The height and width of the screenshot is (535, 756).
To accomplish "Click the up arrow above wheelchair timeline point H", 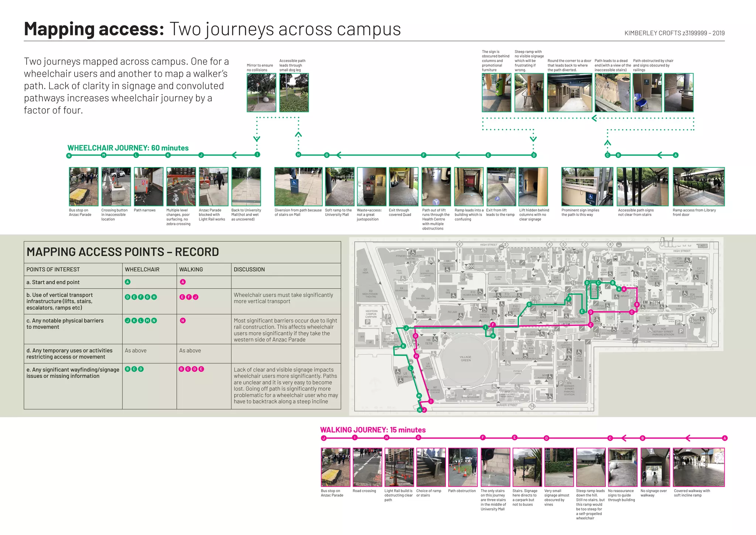I will click(x=298, y=134).
